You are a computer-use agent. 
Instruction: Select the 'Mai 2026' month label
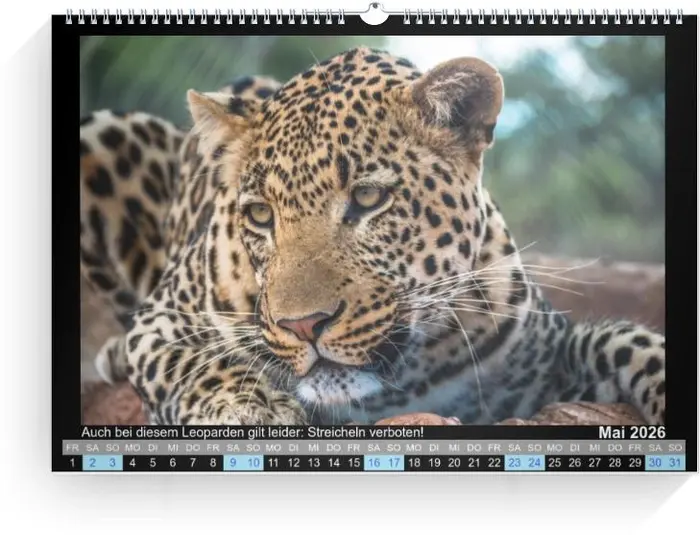(x=631, y=432)
